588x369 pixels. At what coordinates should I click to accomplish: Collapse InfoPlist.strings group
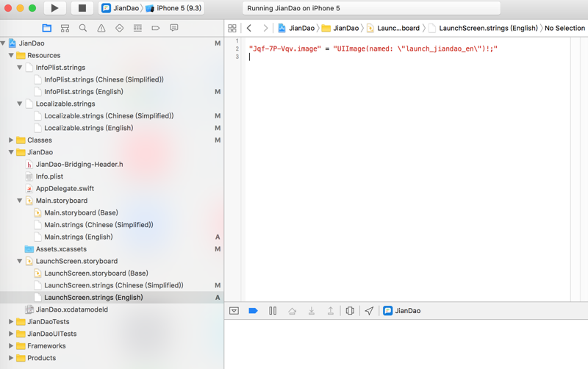pos(20,68)
